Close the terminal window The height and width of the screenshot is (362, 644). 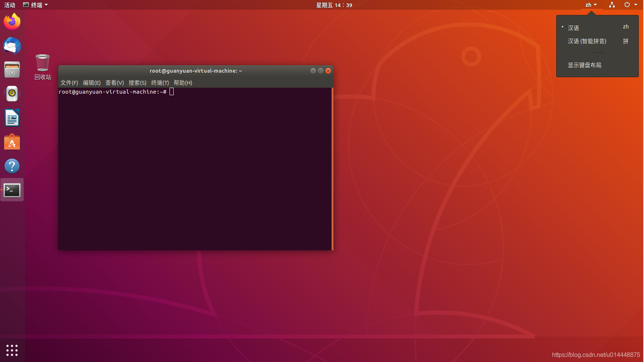(x=328, y=70)
